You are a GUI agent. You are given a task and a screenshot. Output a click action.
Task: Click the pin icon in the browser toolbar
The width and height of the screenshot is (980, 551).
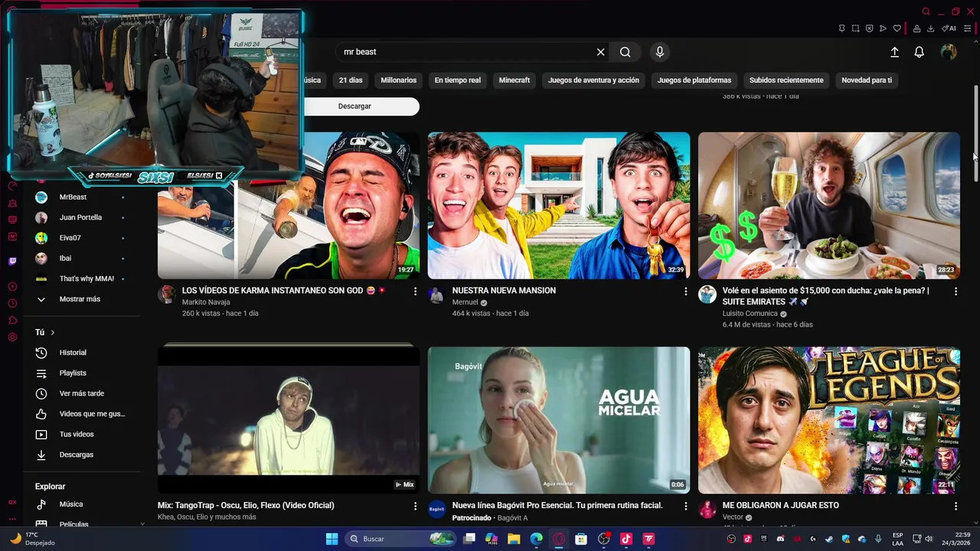tap(842, 28)
